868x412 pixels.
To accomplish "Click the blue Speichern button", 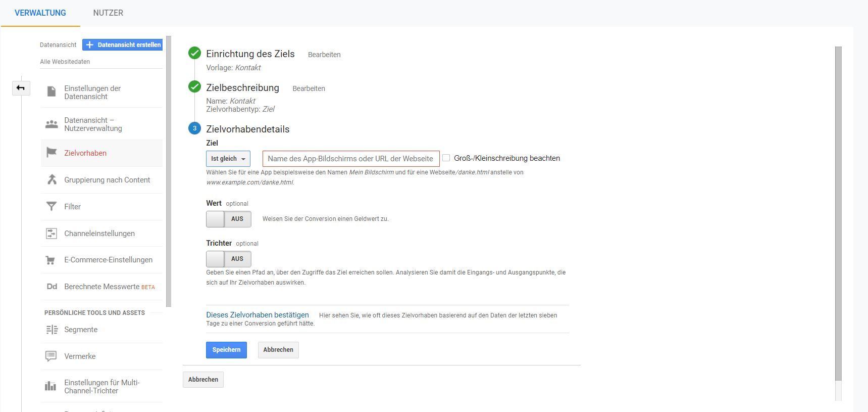I will coord(226,350).
